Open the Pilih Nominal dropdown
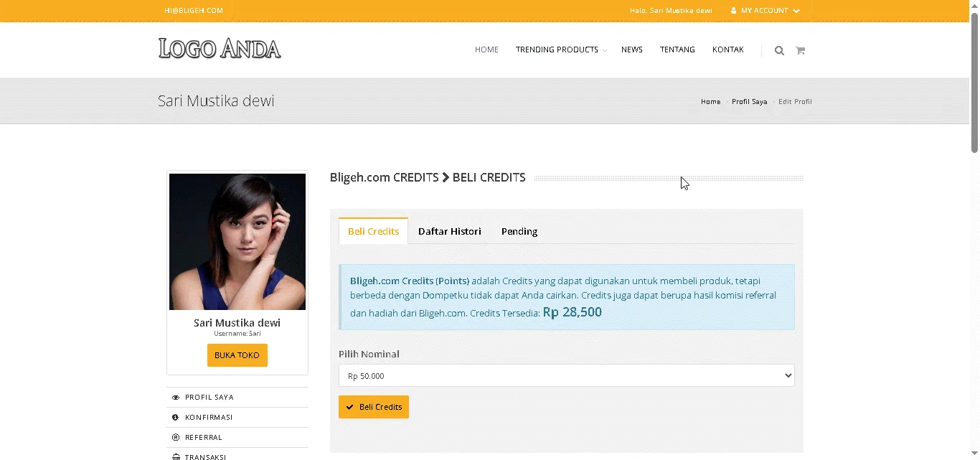 (566, 375)
